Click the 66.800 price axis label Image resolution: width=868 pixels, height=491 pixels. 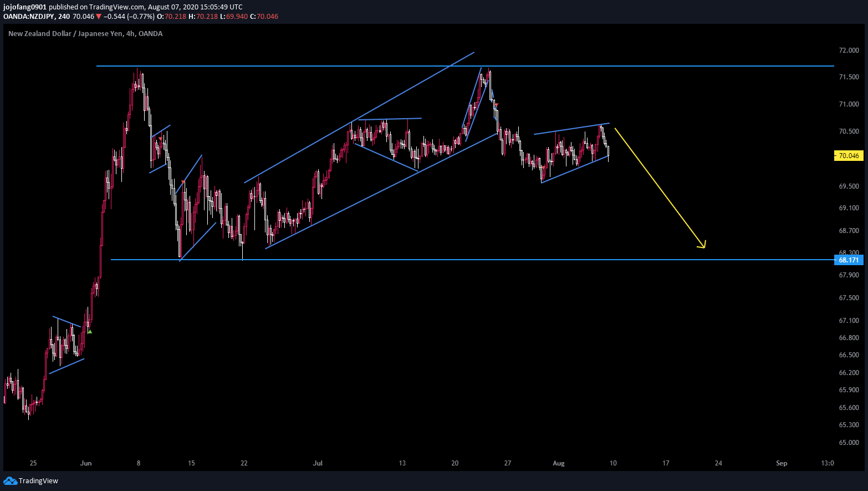click(x=849, y=338)
